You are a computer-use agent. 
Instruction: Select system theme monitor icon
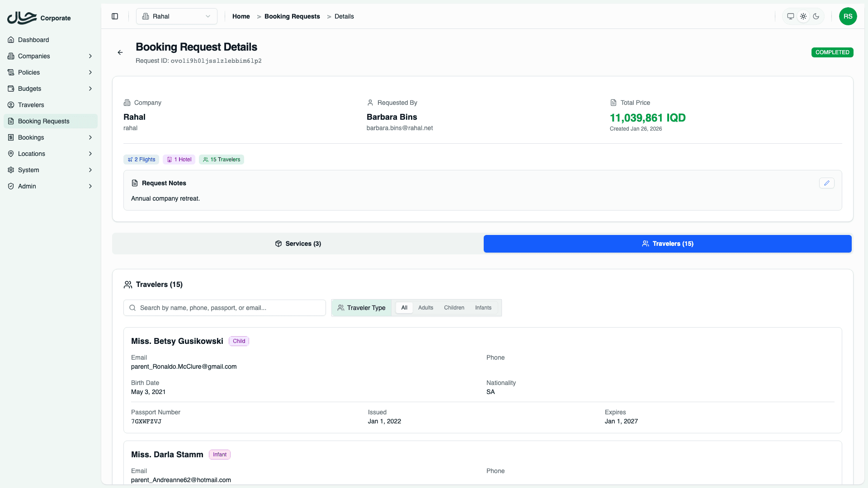click(x=790, y=16)
